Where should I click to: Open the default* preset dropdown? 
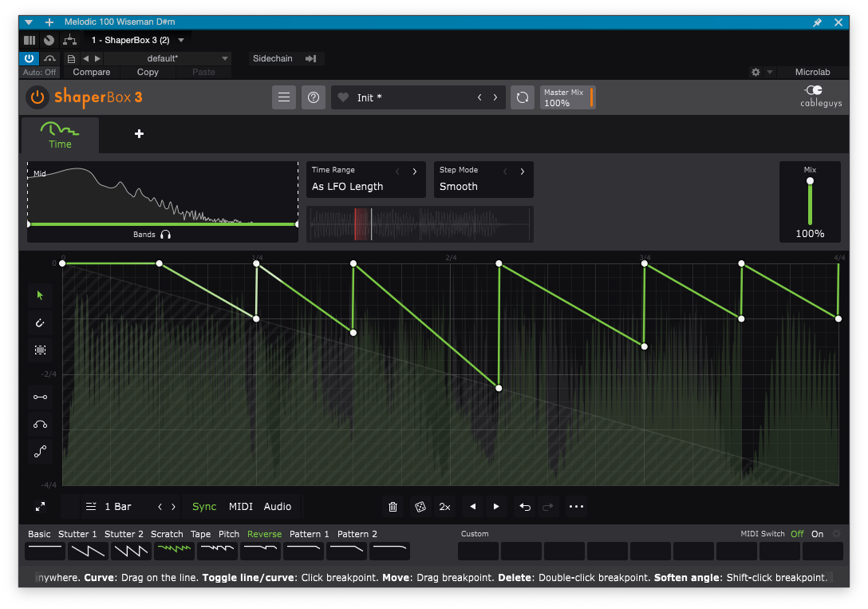click(x=168, y=59)
